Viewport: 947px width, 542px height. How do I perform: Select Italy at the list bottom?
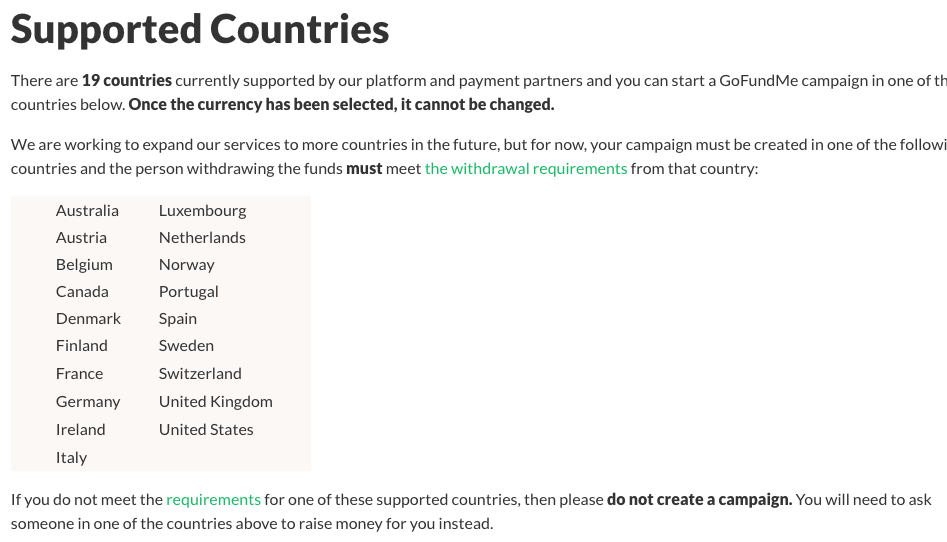click(71, 457)
